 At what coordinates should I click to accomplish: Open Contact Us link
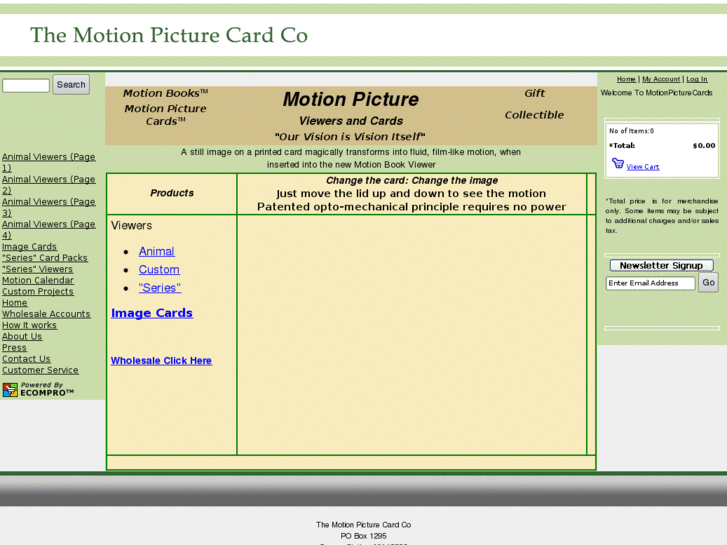(26, 359)
